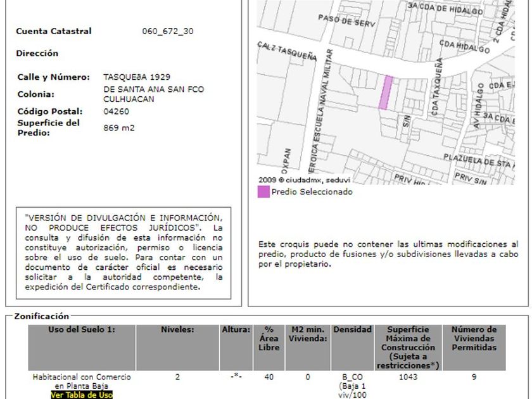Select the postal code 04260
Screen dimensions: 532x399
(x=117, y=111)
